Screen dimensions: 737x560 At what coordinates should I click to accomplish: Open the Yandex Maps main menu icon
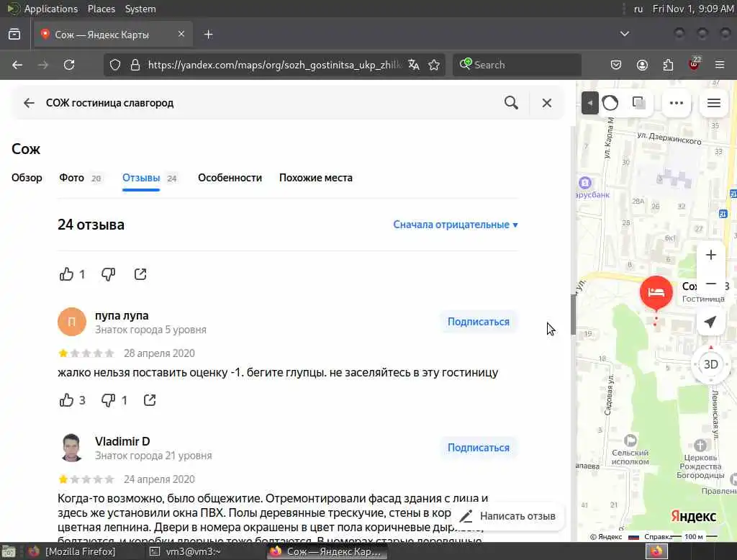714,103
